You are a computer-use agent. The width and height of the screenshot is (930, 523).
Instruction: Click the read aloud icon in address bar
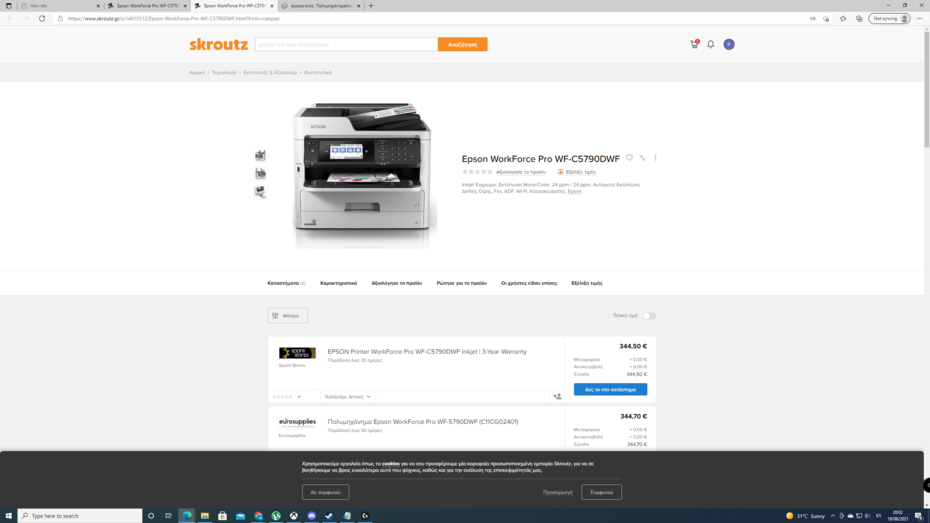(813, 18)
